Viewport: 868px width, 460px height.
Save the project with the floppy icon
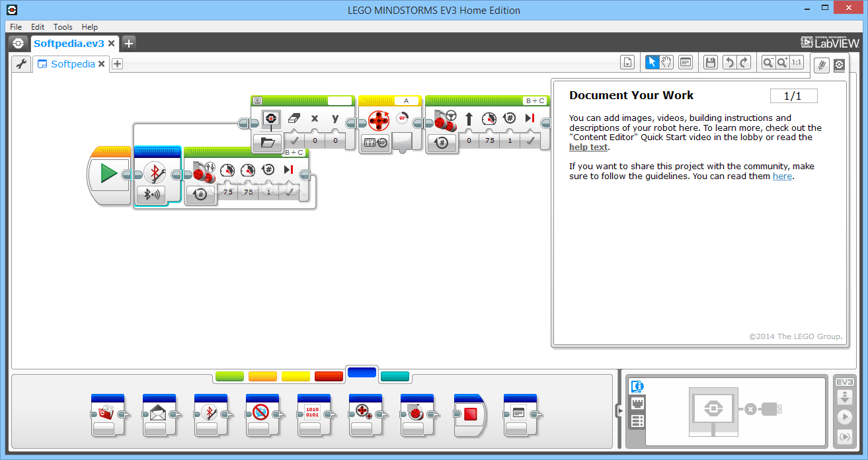(711, 62)
